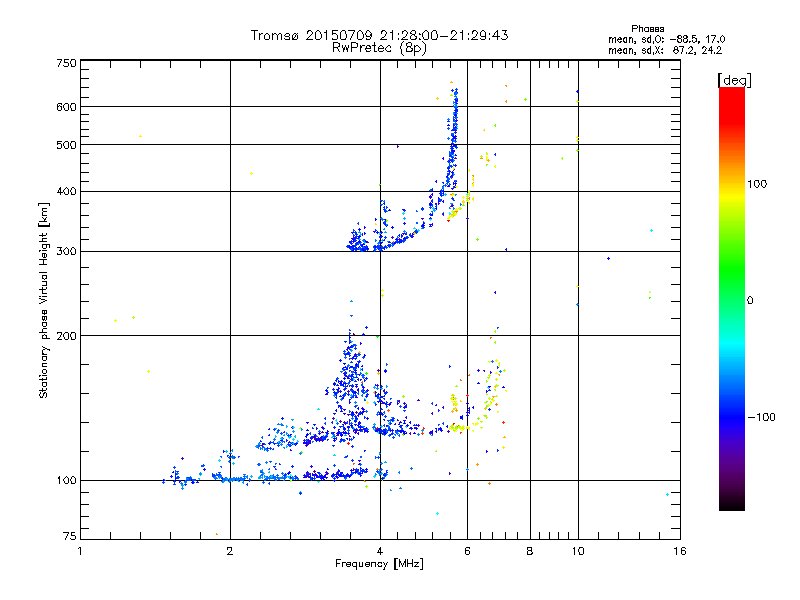Image resolution: width=800 pixels, height=600 pixels.
Task: Click the phase color bar gradient
Action: coord(732,298)
